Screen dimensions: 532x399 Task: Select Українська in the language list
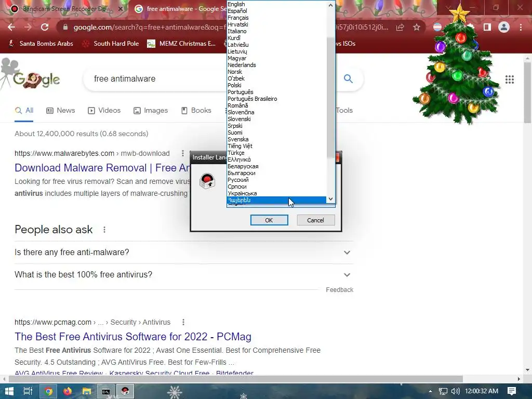pos(277,193)
